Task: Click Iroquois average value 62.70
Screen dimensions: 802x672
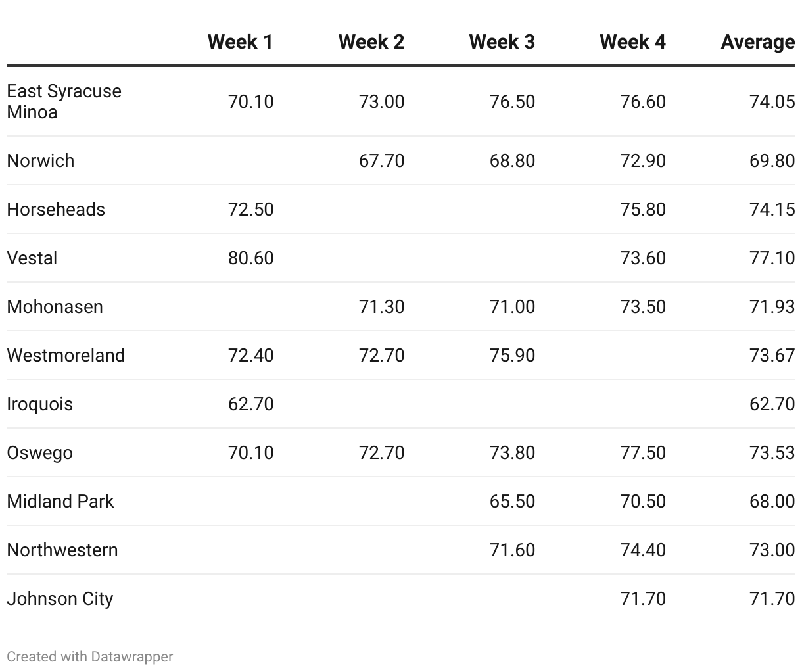Action: tap(772, 404)
